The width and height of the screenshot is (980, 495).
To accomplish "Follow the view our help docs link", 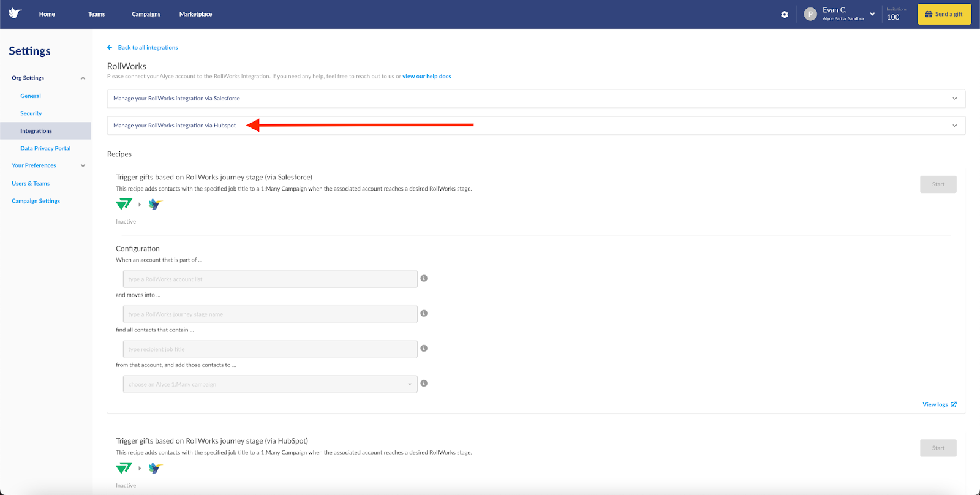I will click(x=427, y=77).
